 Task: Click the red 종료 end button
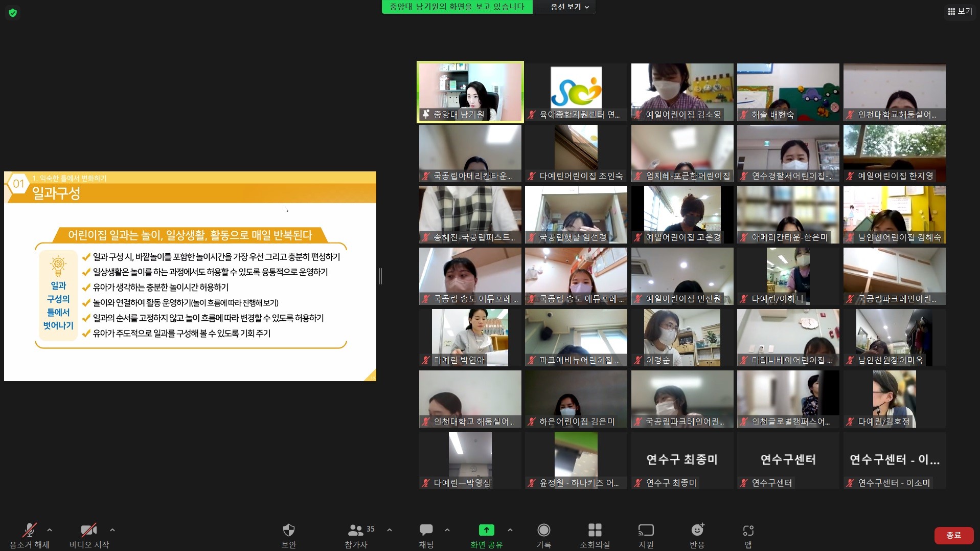pos(953,535)
